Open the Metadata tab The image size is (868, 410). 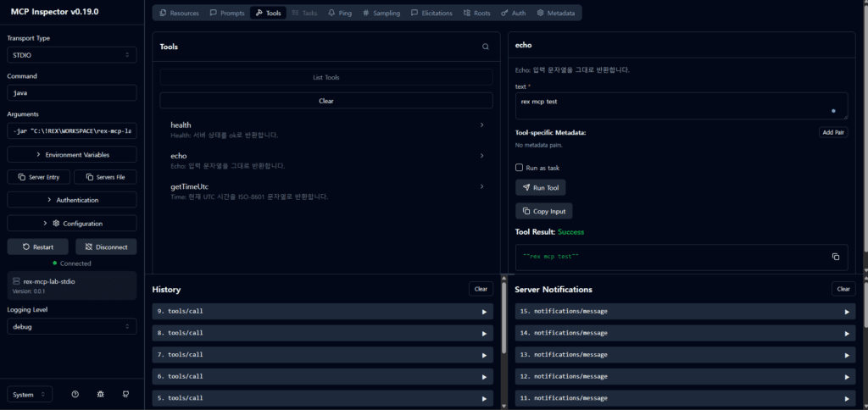pyautogui.click(x=555, y=13)
